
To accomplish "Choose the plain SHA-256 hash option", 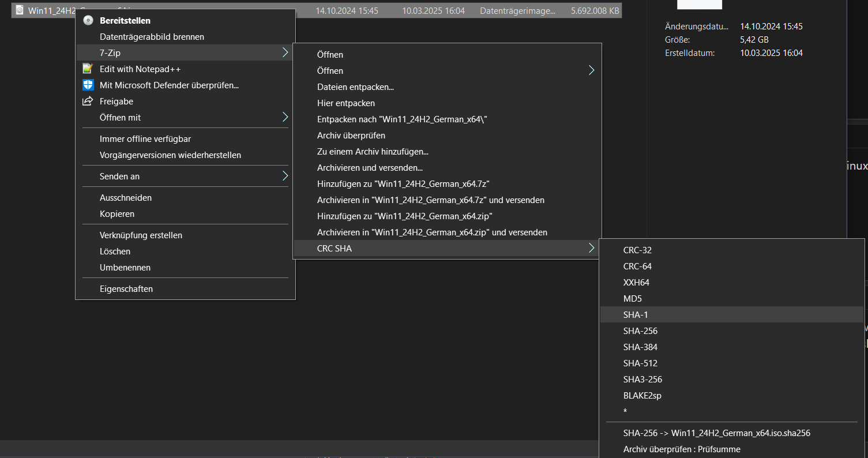I will coord(732,331).
